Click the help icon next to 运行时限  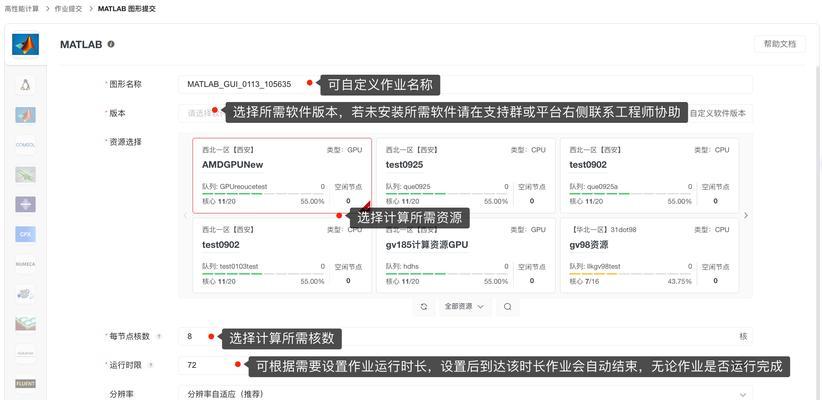click(x=151, y=365)
